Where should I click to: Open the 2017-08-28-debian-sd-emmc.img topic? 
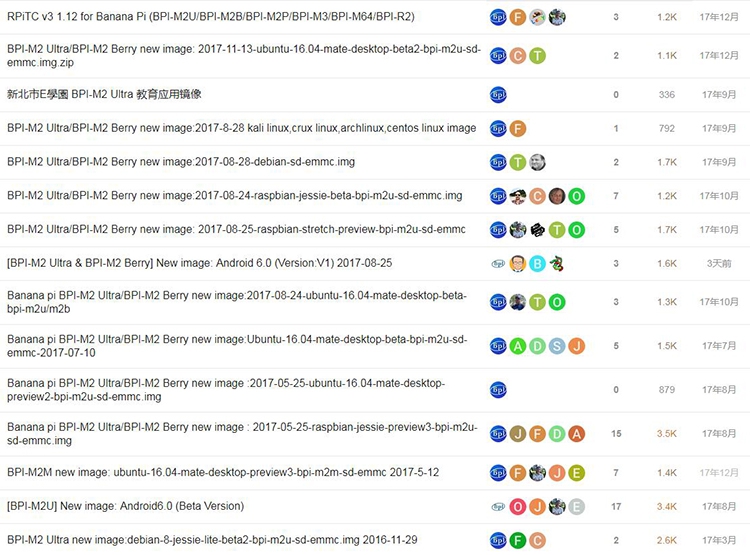coord(181,162)
